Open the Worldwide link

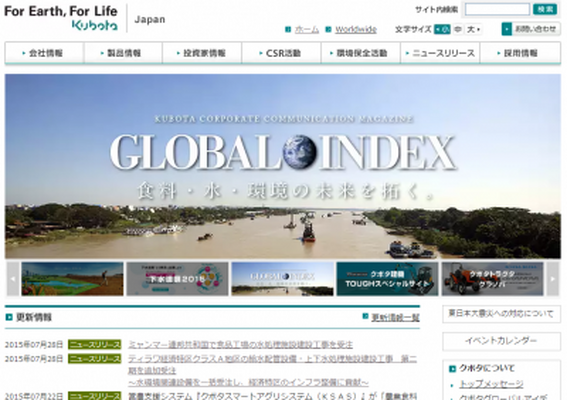[356, 29]
